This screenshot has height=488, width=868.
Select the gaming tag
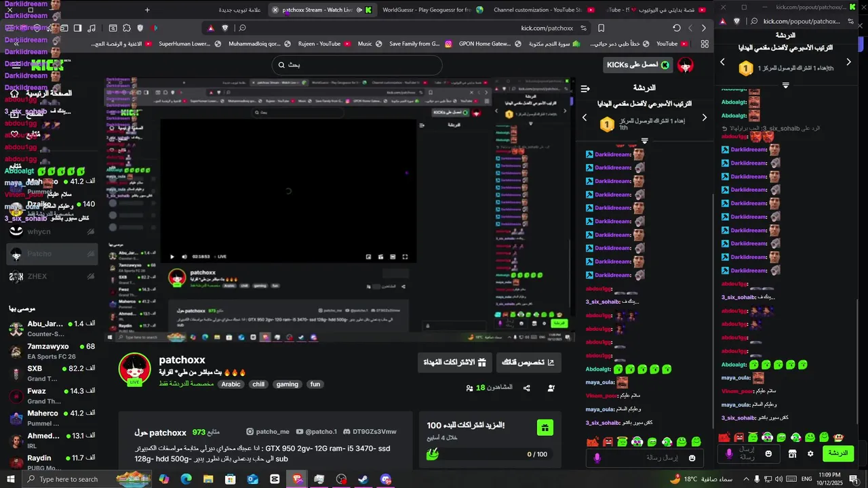coord(287,384)
